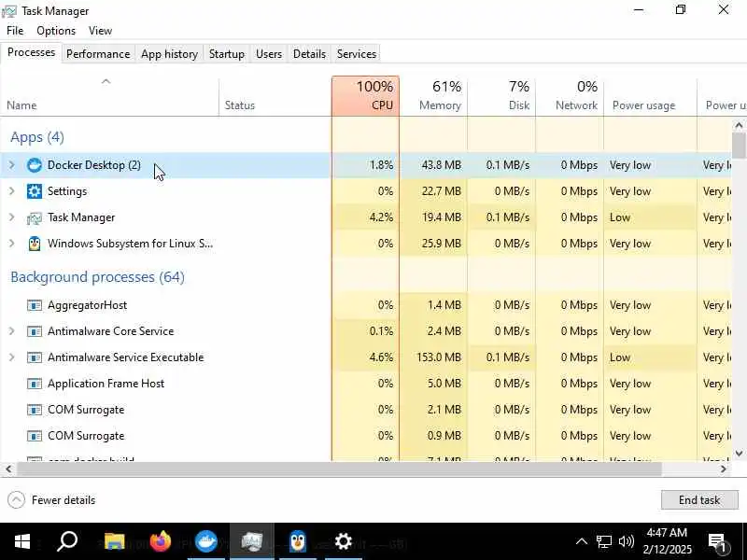The height and width of the screenshot is (560, 747).
Task: Switch to Docker Desktop on the taskbar
Action: tap(206, 541)
